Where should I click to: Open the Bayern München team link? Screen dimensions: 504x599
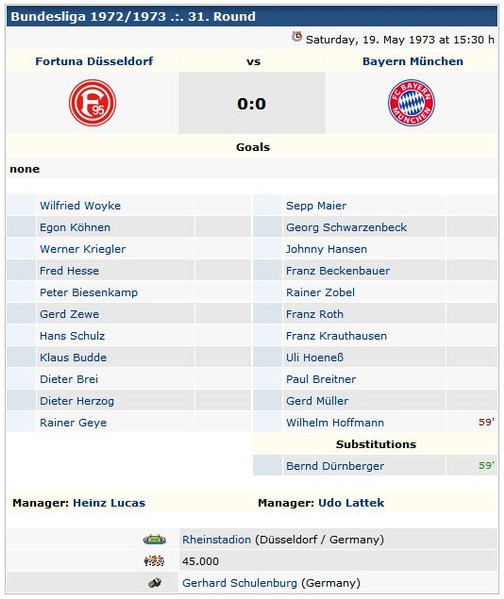click(413, 61)
